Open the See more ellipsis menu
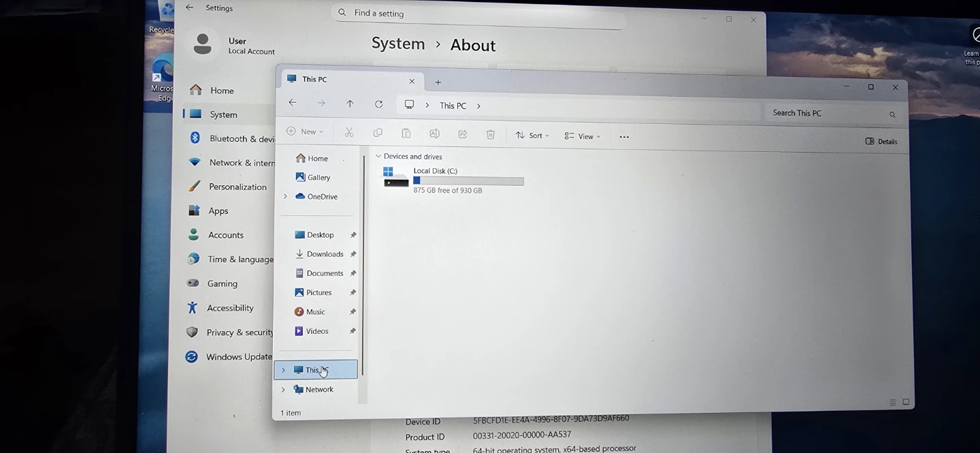This screenshot has height=453, width=980. coord(624,137)
